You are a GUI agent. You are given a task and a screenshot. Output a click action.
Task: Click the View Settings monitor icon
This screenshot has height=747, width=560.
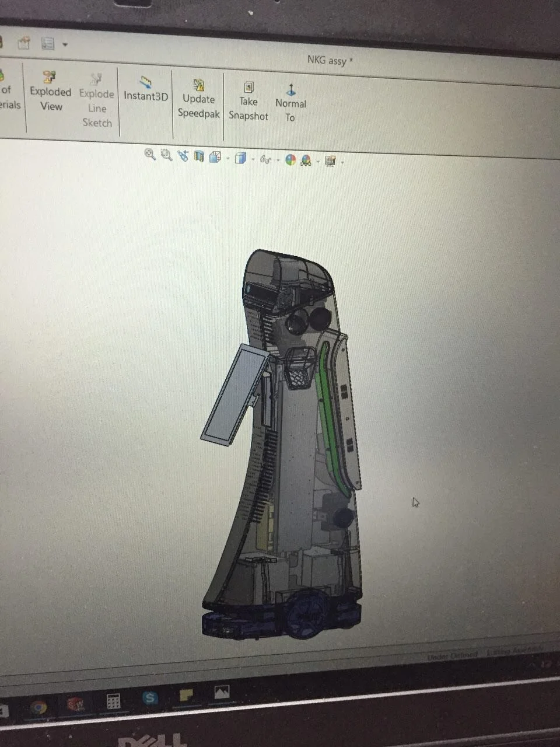click(330, 161)
